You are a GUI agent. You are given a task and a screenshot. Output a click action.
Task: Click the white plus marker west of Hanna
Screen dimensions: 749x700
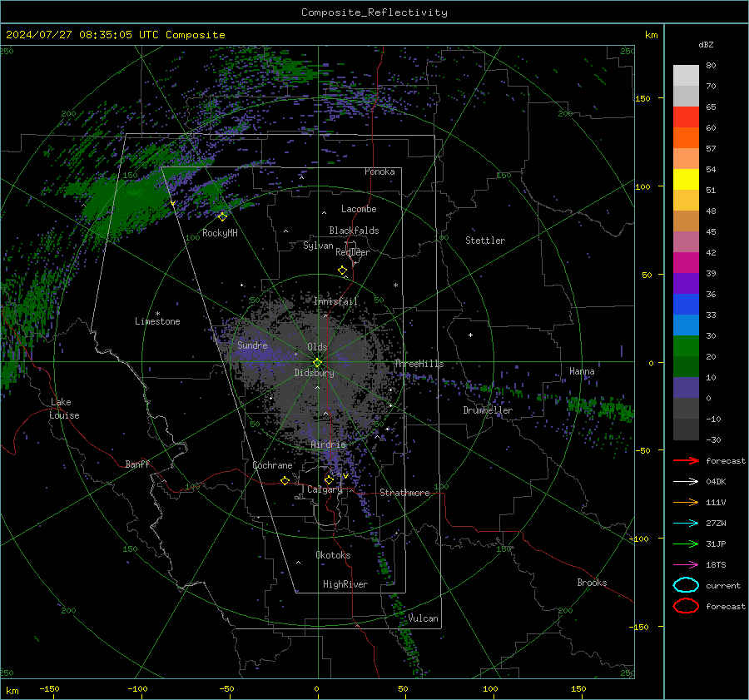click(x=470, y=335)
